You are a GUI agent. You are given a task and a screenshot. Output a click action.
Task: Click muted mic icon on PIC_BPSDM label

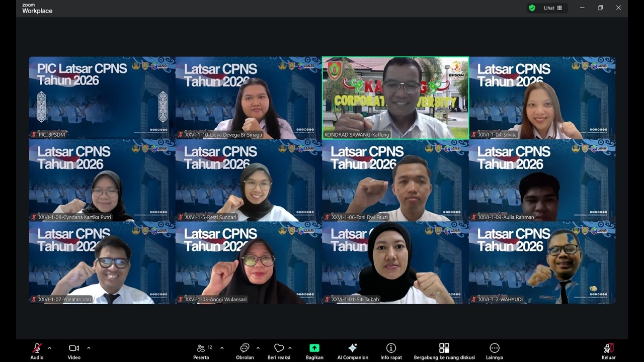(x=34, y=135)
